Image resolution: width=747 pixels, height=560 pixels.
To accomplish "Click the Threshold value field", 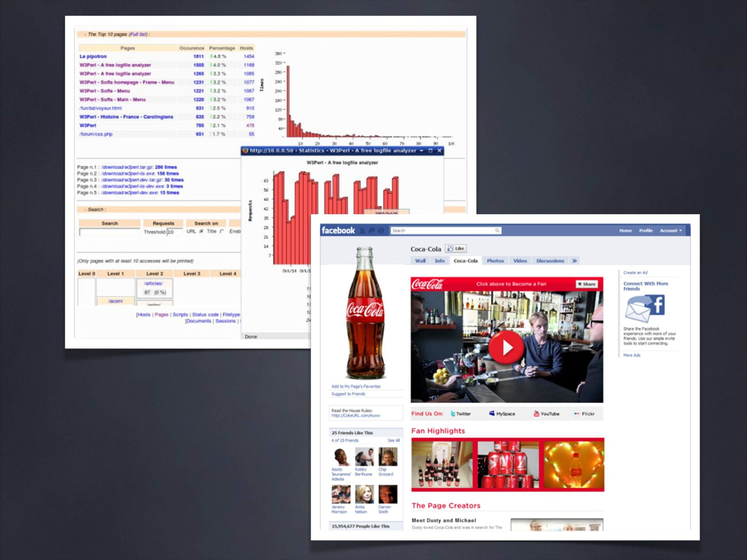I will coord(174,232).
